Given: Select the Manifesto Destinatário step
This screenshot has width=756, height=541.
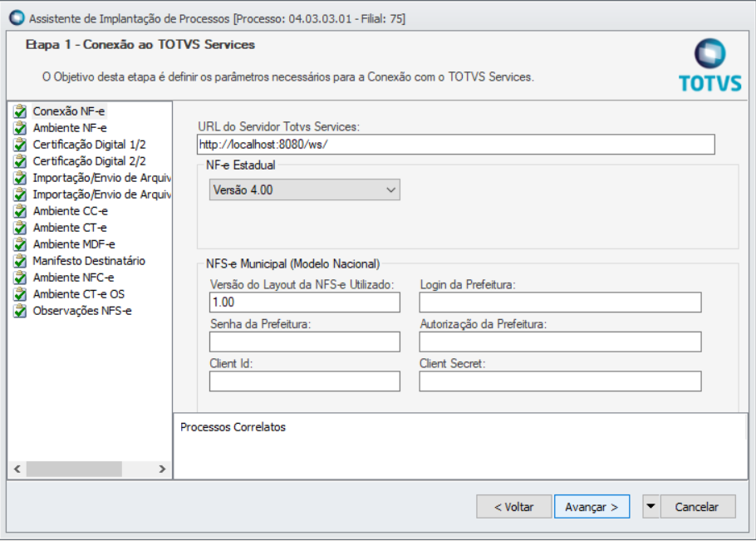Looking at the screenshot, I should (89, 261).
